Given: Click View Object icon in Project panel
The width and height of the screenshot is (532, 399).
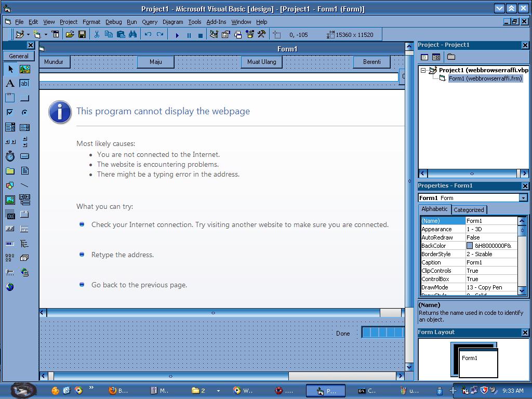Looking at the screenshot, I should (436, 57).
